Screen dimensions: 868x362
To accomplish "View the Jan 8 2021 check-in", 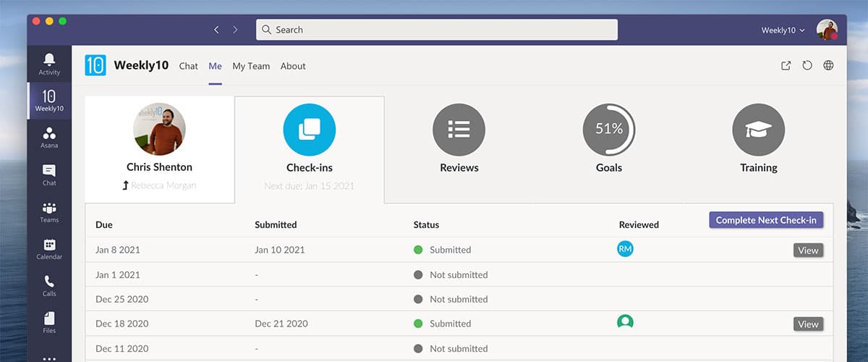I will coord(808,251).
